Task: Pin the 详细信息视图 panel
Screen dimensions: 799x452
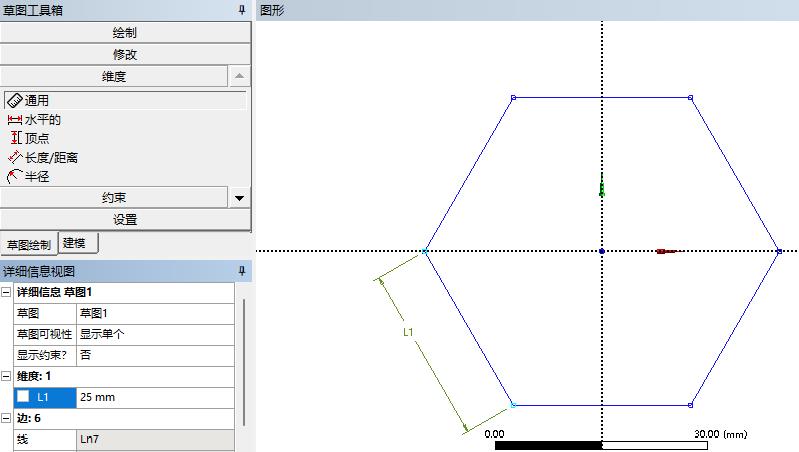Action: 242,271
